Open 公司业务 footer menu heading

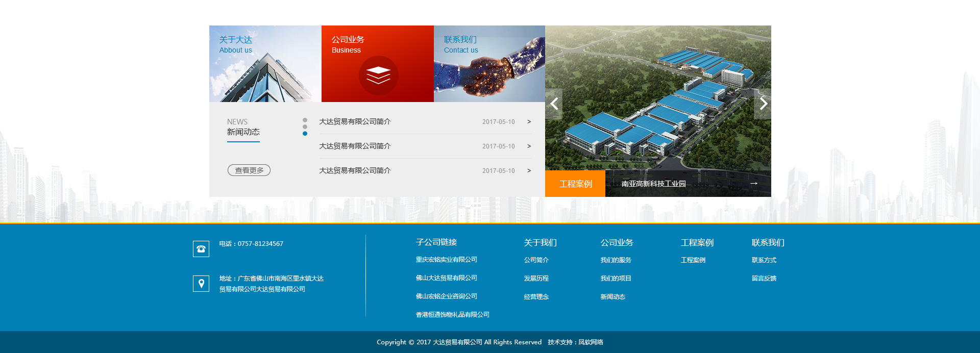617,243
